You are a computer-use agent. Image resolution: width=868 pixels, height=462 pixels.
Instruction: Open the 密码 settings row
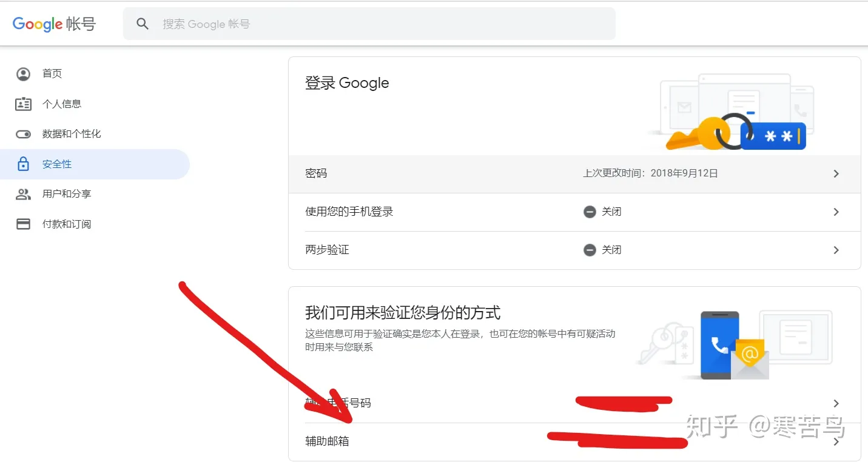click(x=574, y=174)
